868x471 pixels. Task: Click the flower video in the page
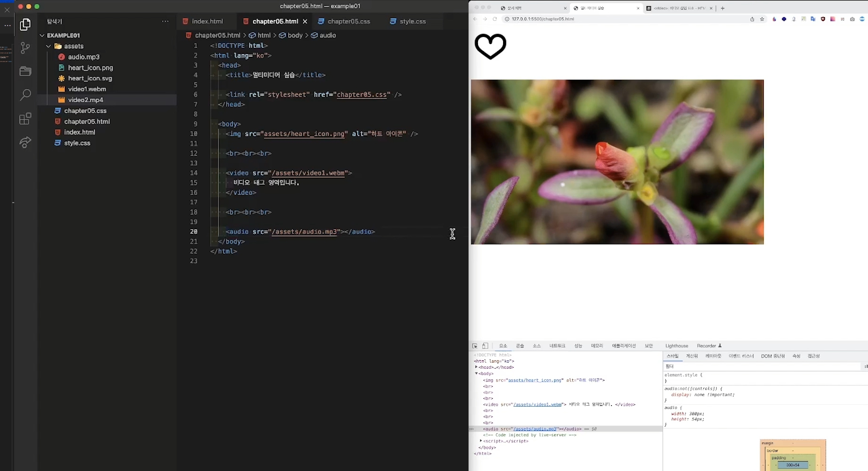point(617,162)
